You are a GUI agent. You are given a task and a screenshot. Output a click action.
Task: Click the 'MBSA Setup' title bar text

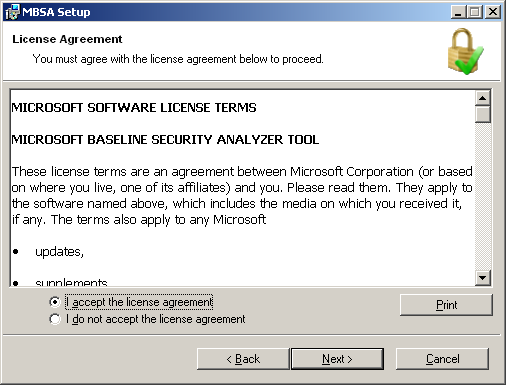56,12
